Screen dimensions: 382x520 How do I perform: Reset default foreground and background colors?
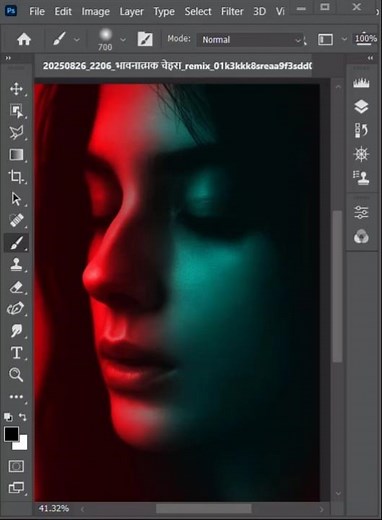(x=8, y=417)
